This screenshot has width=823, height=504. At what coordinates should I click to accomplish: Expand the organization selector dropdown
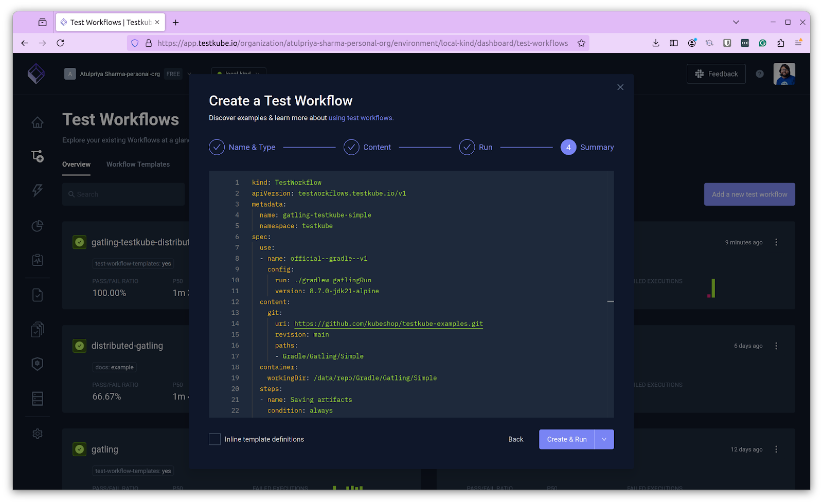tap(189, 74)
